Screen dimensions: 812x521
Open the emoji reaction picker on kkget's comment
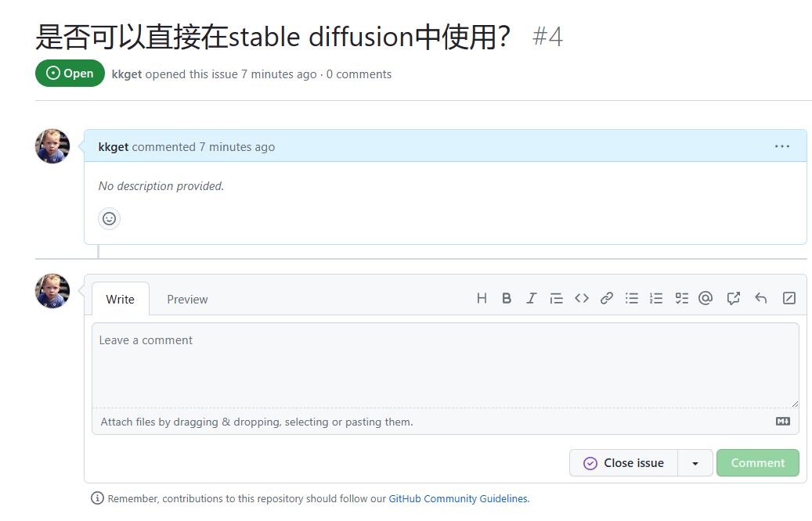pyautogui.click(x=109, y=218)
